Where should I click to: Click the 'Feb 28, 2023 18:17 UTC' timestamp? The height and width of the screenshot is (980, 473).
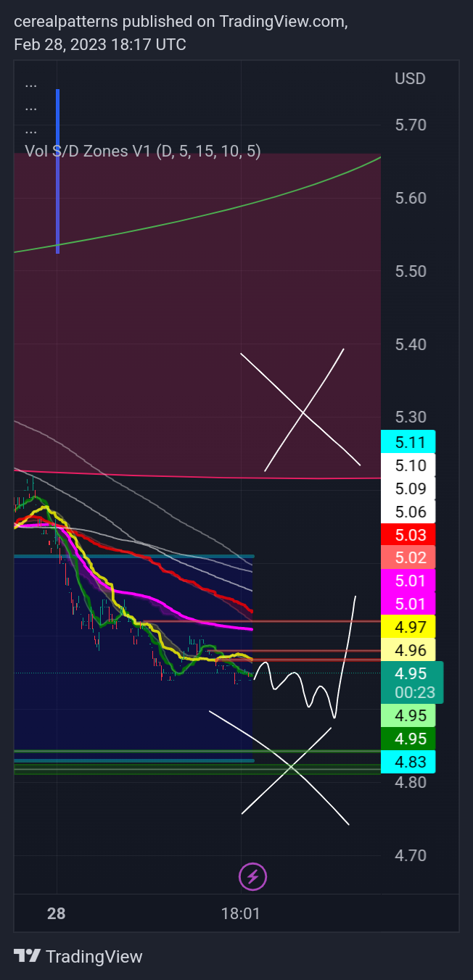[100, 45]
